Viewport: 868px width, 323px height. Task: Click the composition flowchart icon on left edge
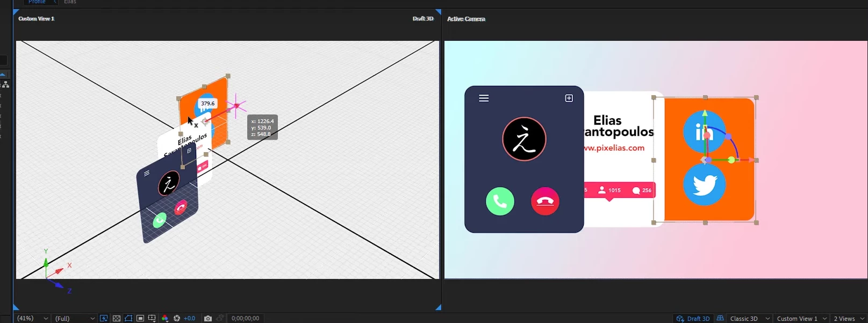[5, 84]
